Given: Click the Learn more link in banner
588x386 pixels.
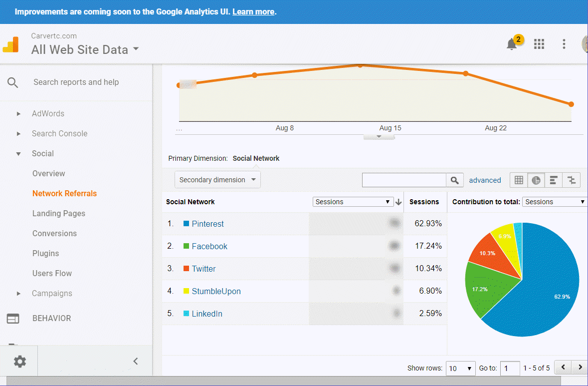Looking at the screenshot, I should point(253,11).
